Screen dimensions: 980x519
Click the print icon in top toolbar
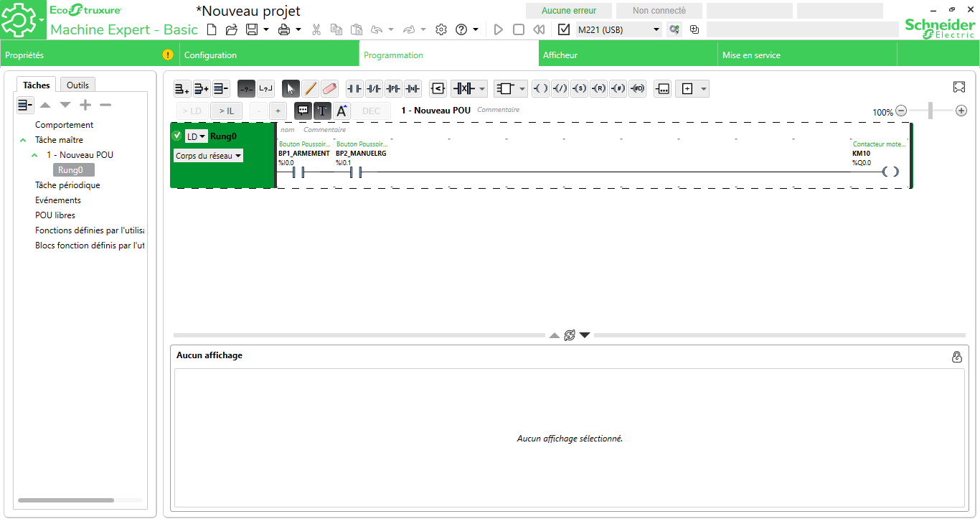284,29
